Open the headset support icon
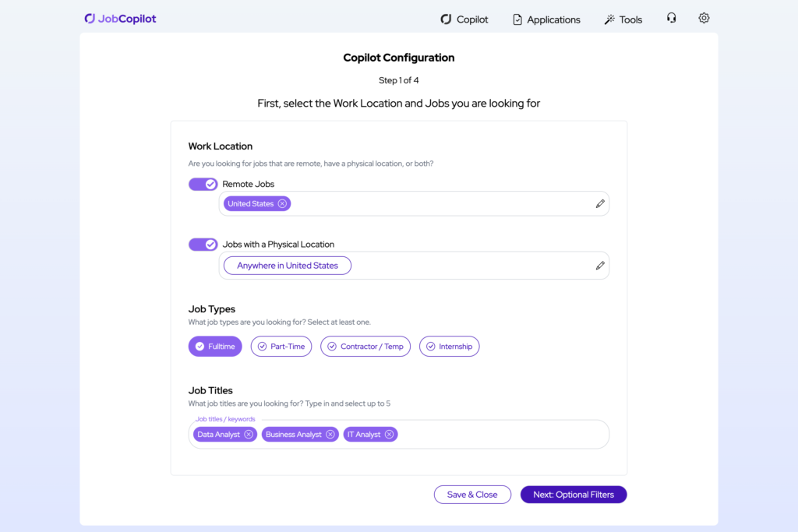798x532 pixels. coord(671,17)
